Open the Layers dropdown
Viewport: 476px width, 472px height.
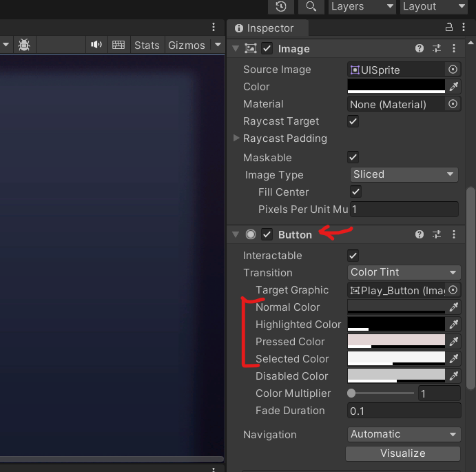[x=362, y=6]
